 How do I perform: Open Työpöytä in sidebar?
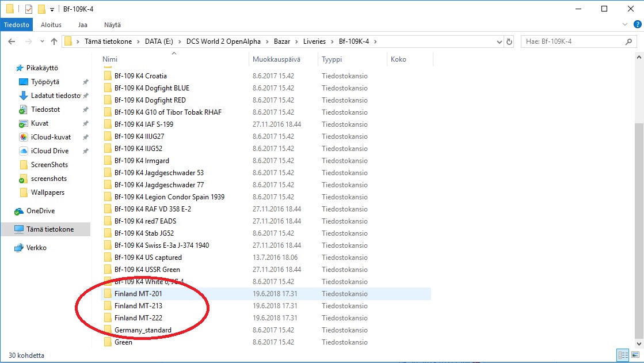(45, 82)
